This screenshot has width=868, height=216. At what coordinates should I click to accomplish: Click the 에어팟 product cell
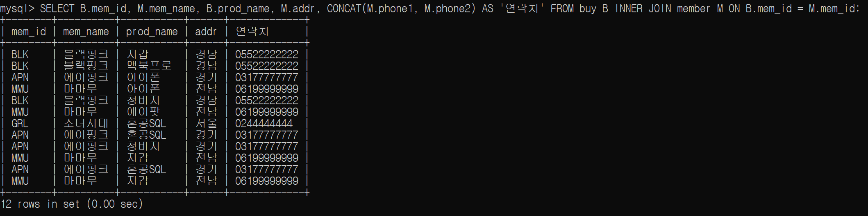143,112
